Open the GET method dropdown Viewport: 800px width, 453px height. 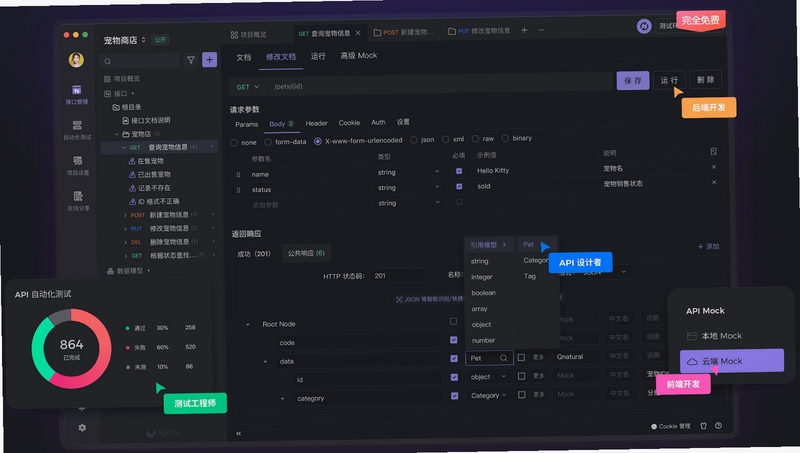point(247,87)
